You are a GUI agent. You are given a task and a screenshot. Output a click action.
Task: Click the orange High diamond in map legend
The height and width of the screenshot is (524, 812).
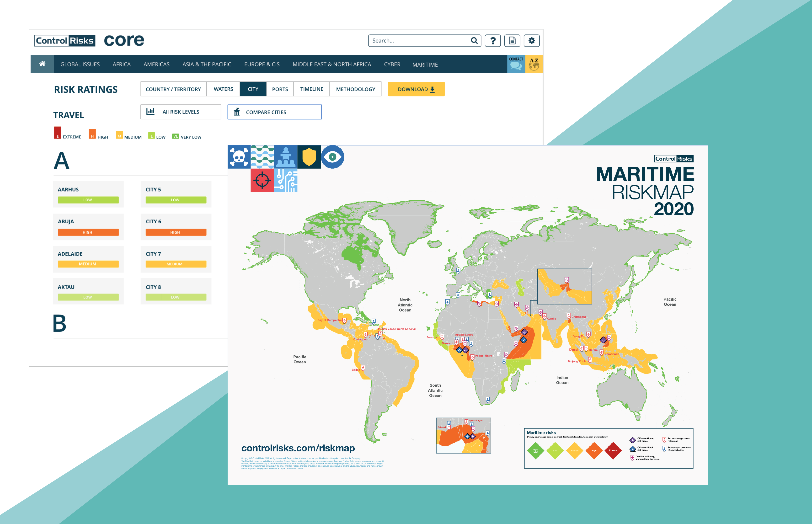pyautogui.click(x=594, y=450)
